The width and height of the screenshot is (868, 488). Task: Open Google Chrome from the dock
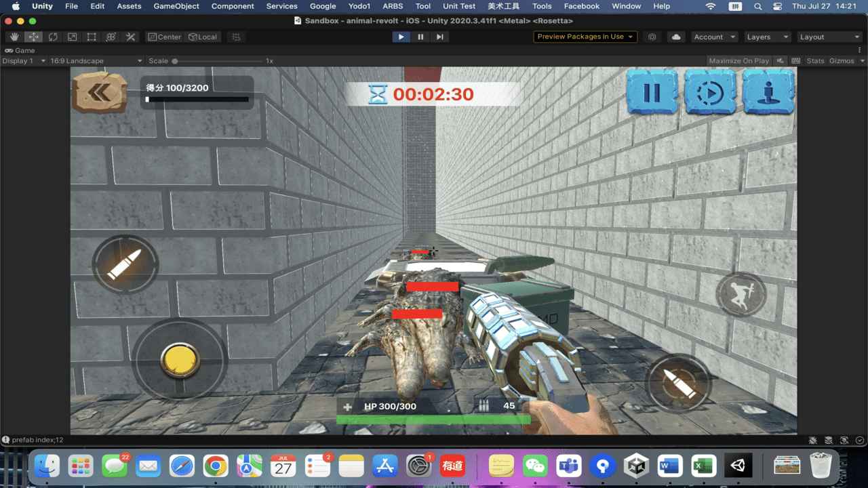216,466
